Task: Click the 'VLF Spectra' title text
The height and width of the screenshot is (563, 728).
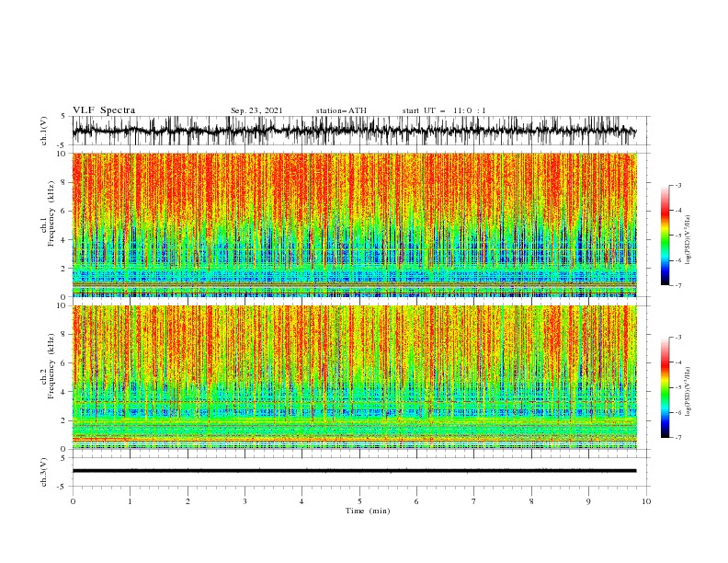Action: 104,110
